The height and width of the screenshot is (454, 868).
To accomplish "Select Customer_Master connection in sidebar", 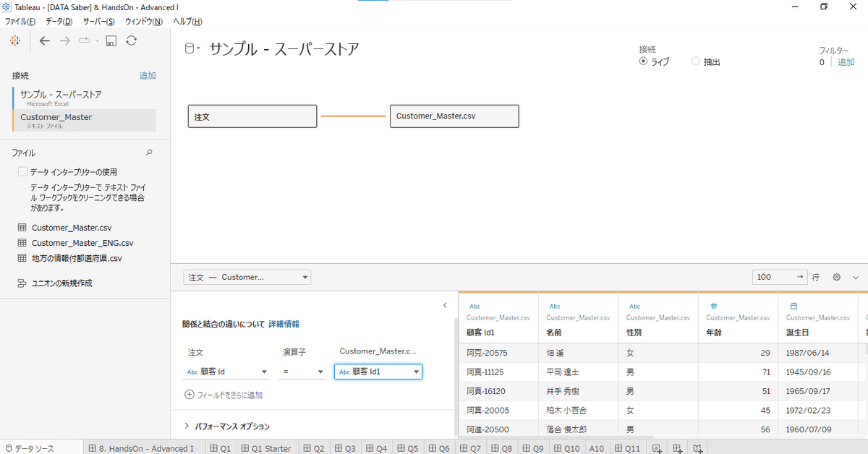I will 84,120.
